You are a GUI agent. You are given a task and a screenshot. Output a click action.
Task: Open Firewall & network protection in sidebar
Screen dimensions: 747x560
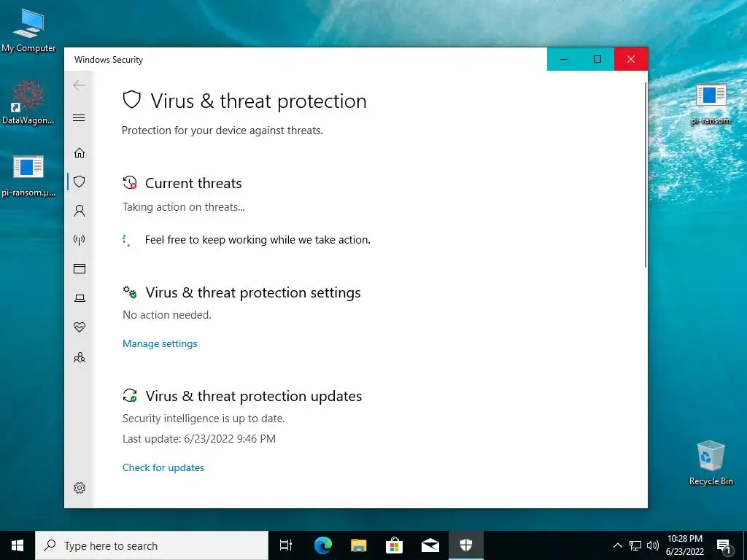point(80,239)
